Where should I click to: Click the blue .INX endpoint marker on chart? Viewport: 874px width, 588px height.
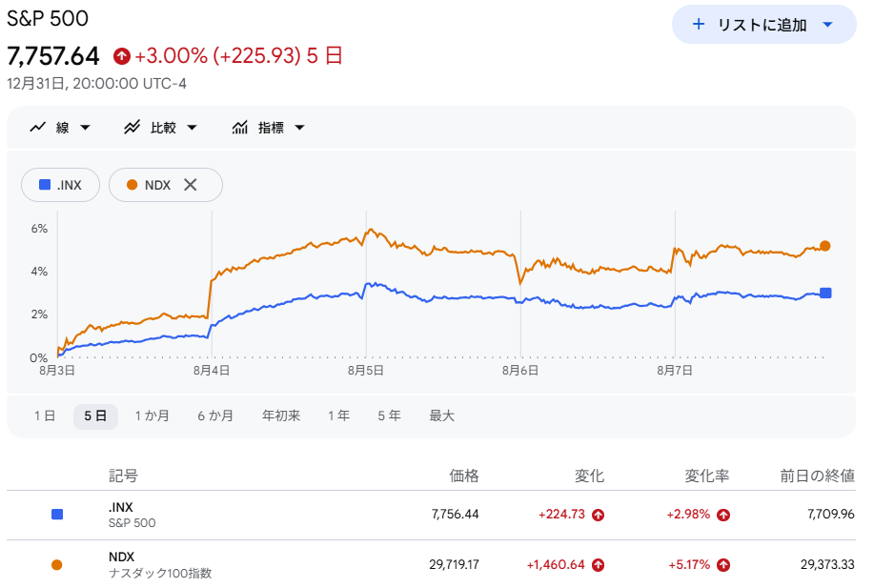825,293
